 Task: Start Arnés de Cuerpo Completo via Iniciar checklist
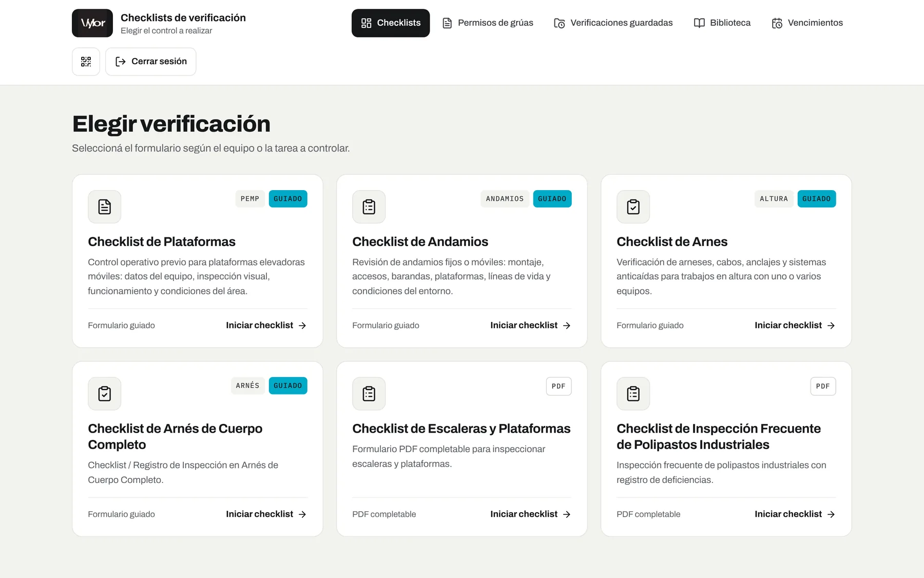266,514
